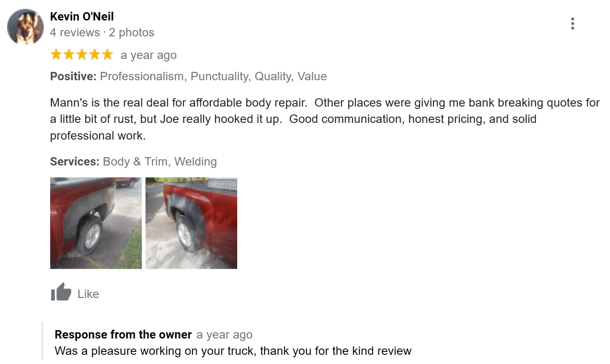The image size is (610, 364).
Task: Click the second gold star icon
Action: tap(68, 54)
